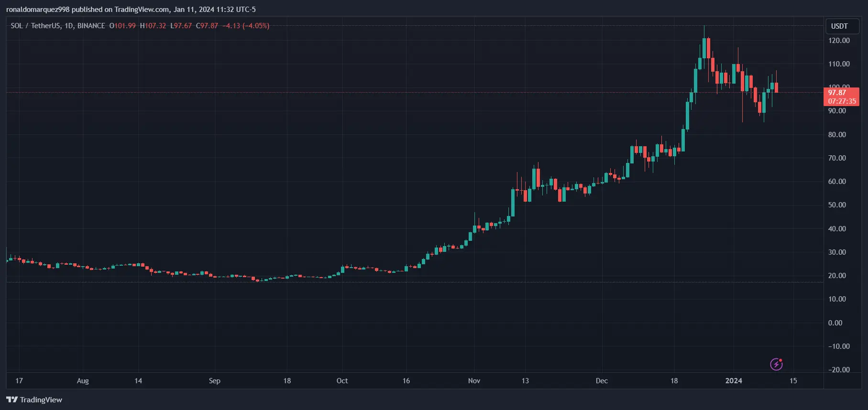Click the Aug label on time axis

pos(83,381)
